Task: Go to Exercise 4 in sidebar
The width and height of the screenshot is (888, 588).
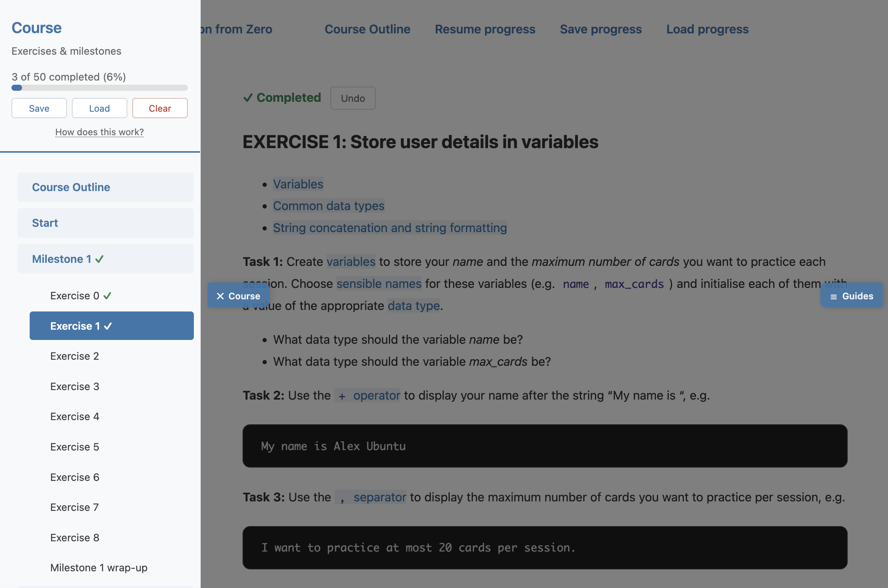Action: click(112, 416)
